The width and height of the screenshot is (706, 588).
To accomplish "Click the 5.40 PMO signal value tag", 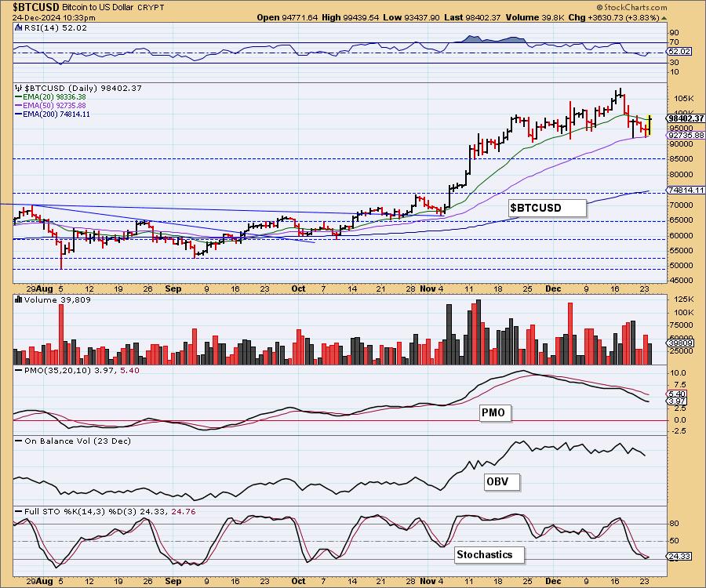I will click(677, 394).
